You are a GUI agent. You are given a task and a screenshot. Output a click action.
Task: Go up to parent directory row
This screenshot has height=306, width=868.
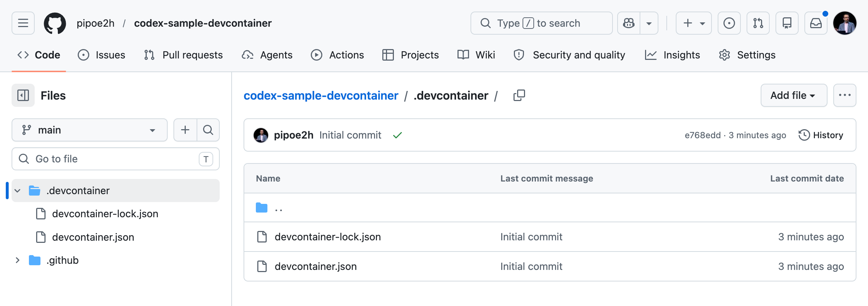(x=550, y=208)
